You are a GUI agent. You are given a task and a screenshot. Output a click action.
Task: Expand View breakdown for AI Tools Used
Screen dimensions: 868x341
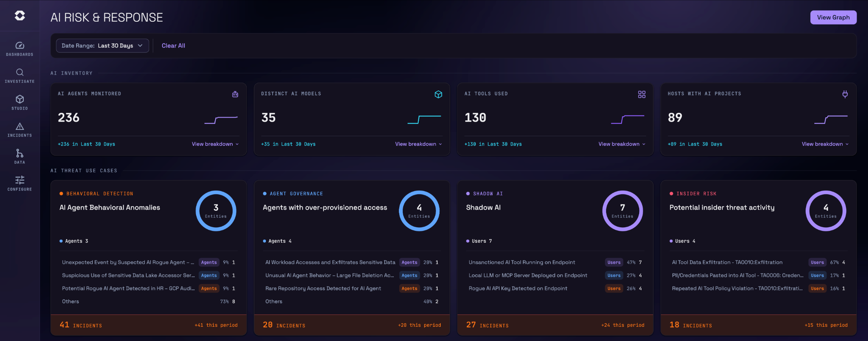(x=622, y=144)
